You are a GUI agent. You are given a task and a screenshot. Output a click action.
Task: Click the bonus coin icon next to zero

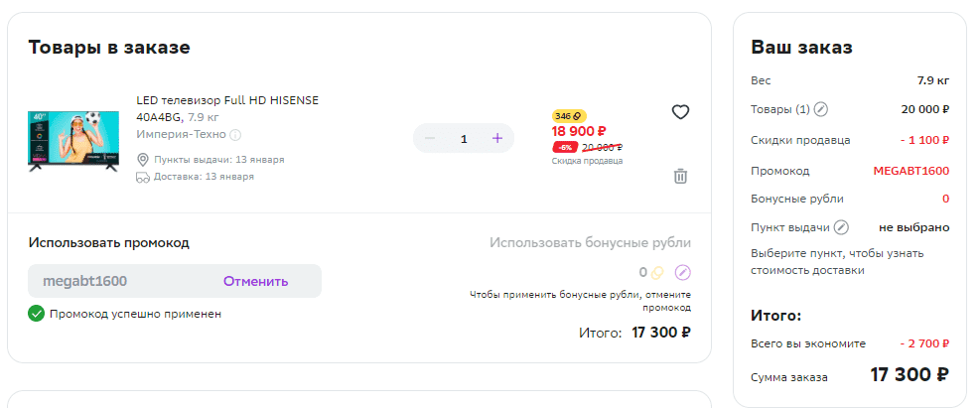coord(658,272)
